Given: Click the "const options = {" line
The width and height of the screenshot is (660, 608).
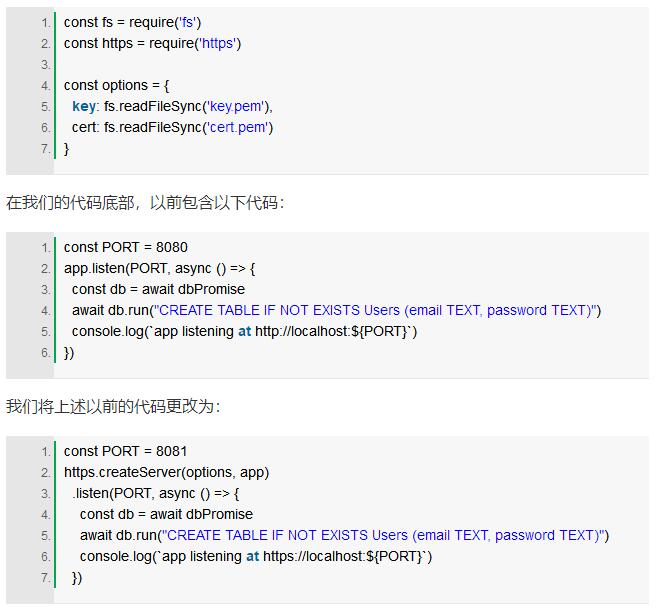Looking at the screenshot, I should (x=116, y=85).
